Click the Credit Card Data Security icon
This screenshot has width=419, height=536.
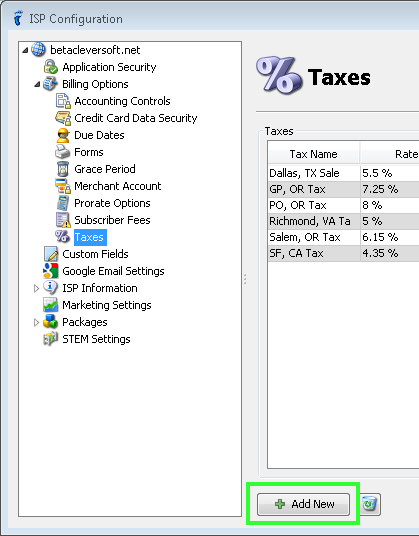tap(63, 118)
